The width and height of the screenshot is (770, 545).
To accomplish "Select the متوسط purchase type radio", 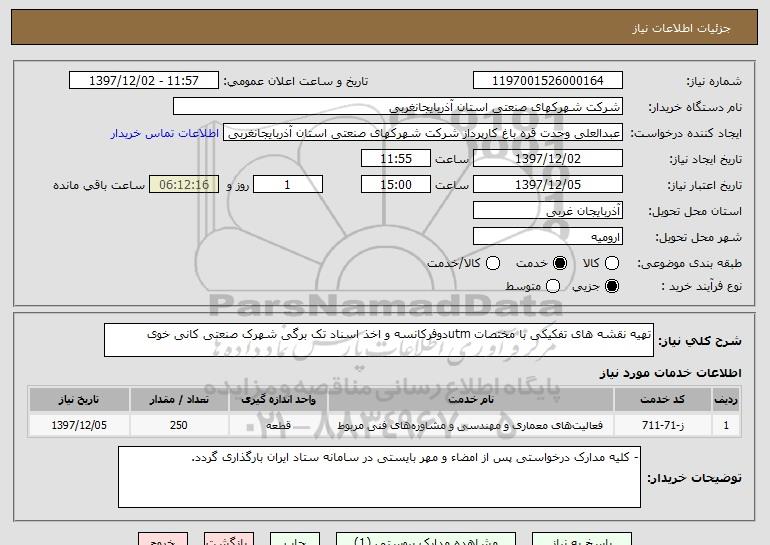I will [553, 286].
